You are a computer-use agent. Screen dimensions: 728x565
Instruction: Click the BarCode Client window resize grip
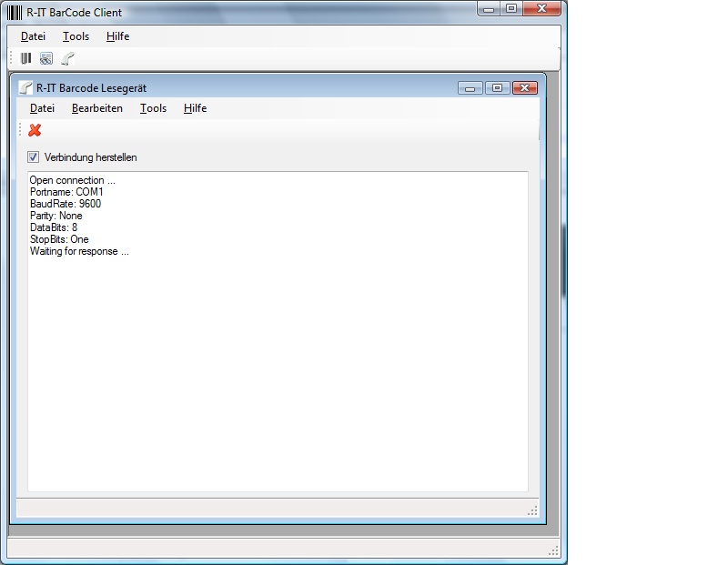pos(553,551)
